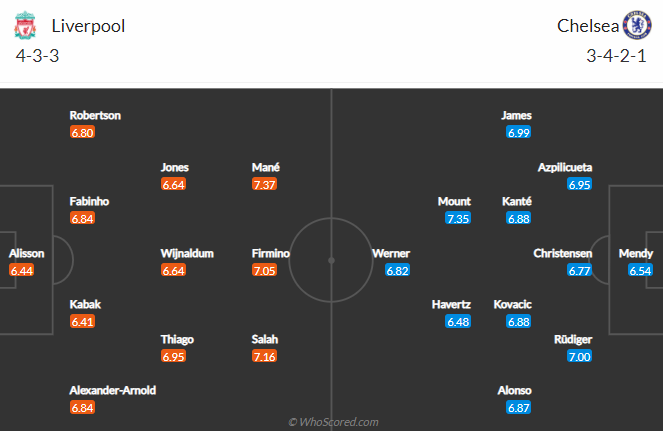Viewport: 663px width, 431px height.
Task: Click Mendy's 6.54 rating badge
Action: coord(641,270)
